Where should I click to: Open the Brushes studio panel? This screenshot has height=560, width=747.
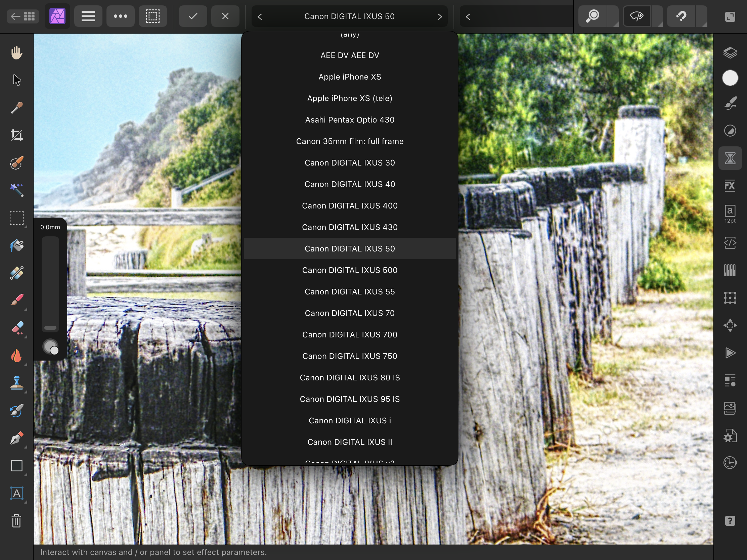(x=730, y=103)
